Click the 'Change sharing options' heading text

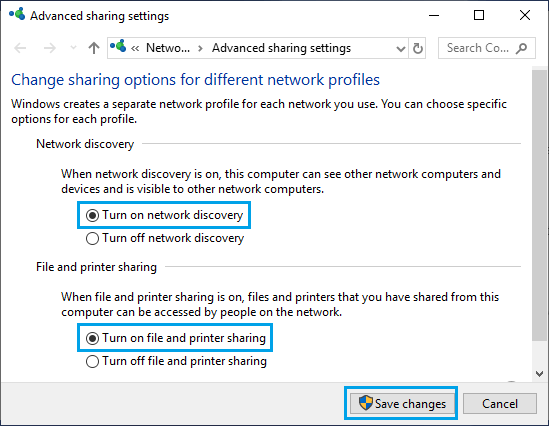195,80
